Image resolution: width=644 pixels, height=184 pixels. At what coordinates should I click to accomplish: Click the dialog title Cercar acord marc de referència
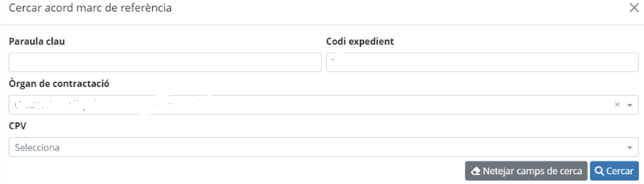click(x=90, y=8)
